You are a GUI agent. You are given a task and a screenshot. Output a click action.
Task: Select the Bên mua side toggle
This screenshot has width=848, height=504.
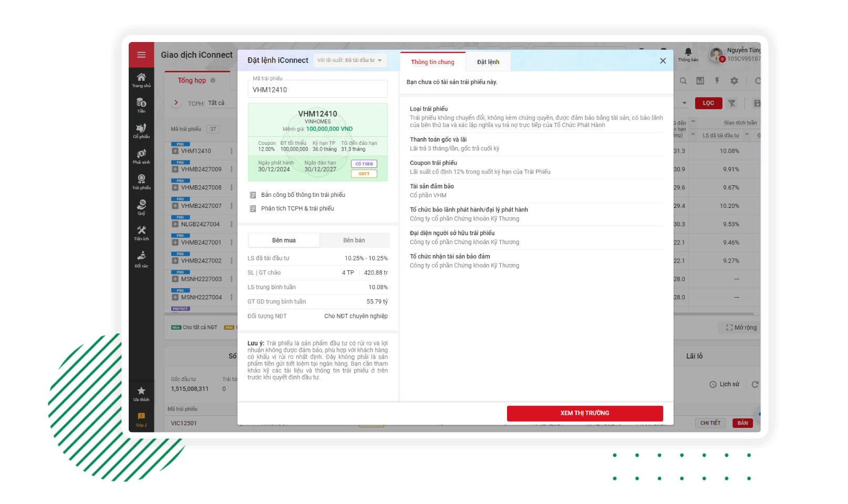click(284, 240)
